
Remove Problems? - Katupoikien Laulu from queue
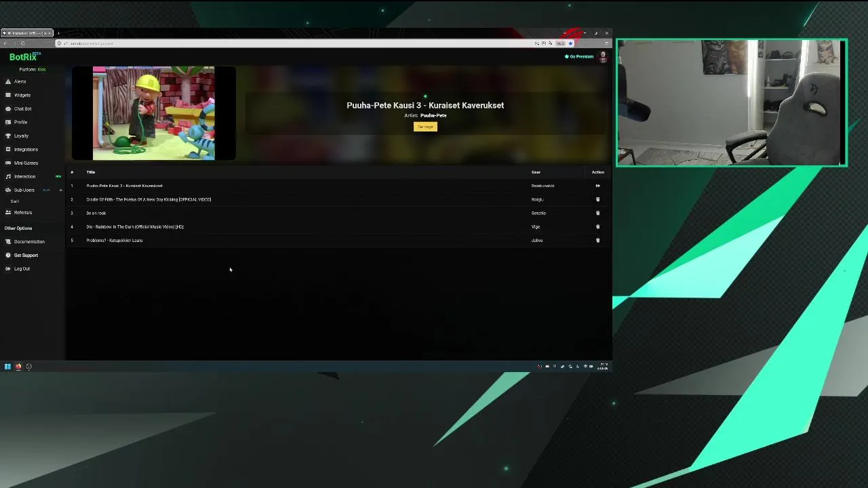[x=597, y=240]
